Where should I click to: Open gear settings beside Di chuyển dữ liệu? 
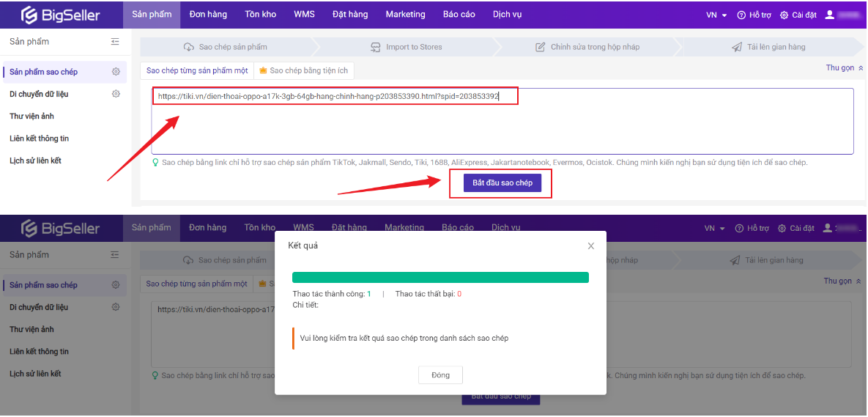point(116,94)
